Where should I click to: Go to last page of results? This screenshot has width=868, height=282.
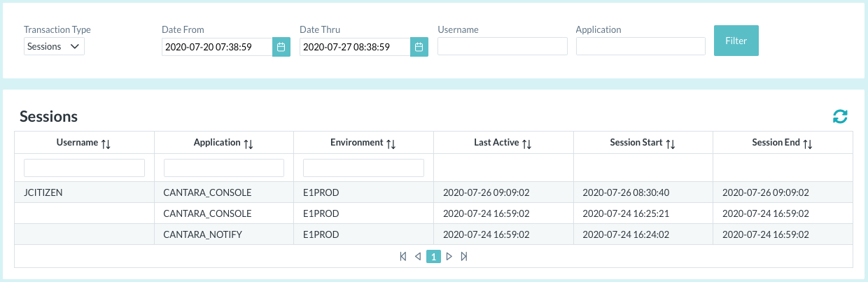(464, 257)
